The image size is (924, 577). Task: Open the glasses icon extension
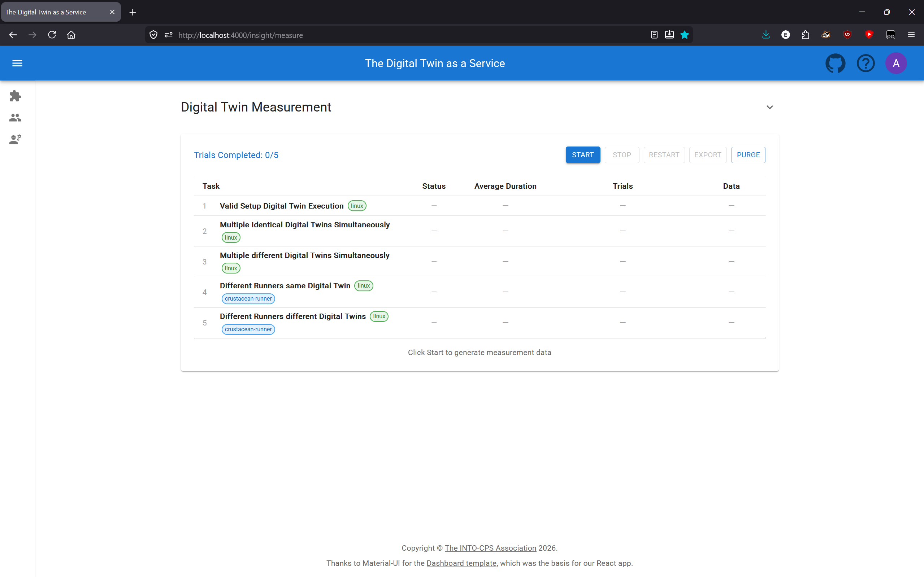890,35
